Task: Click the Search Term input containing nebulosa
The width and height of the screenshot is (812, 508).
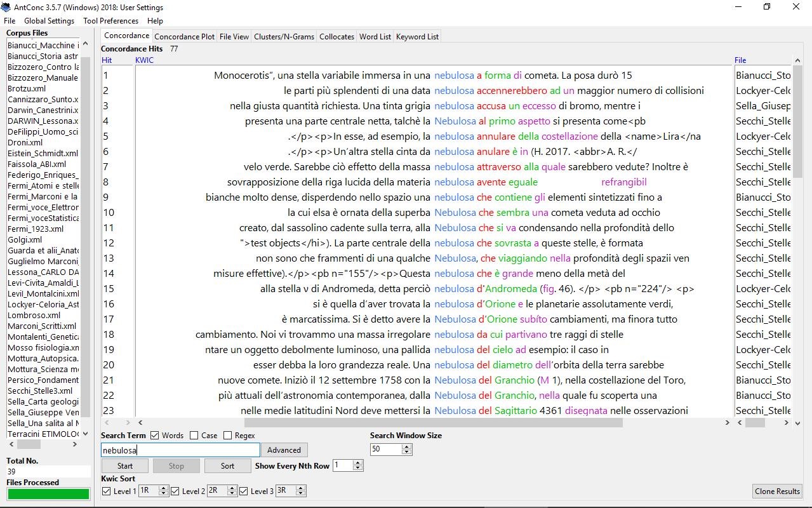Action: click(180, 450)
